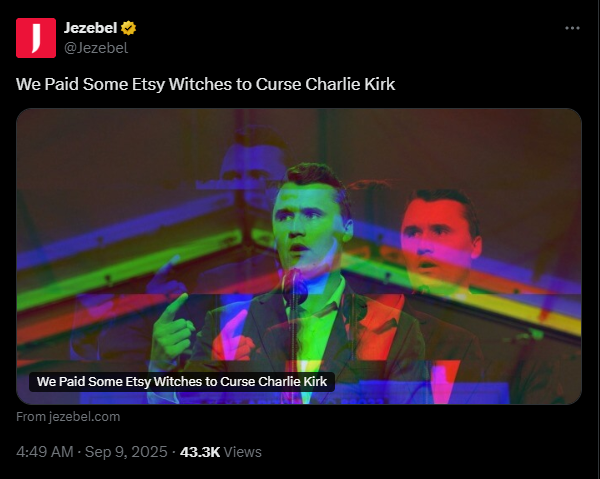
Task: Click the gold verified badge beside Jezebel
Action: [128, 28]
